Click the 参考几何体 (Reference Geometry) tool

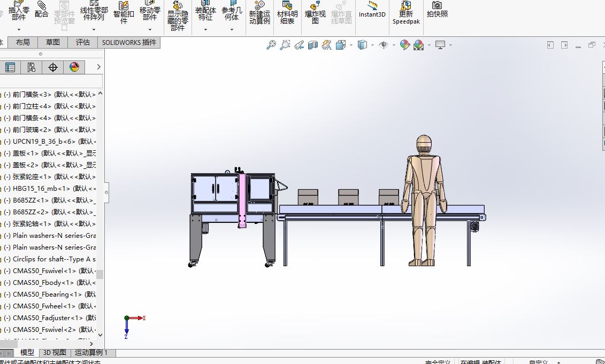(232, 11)
